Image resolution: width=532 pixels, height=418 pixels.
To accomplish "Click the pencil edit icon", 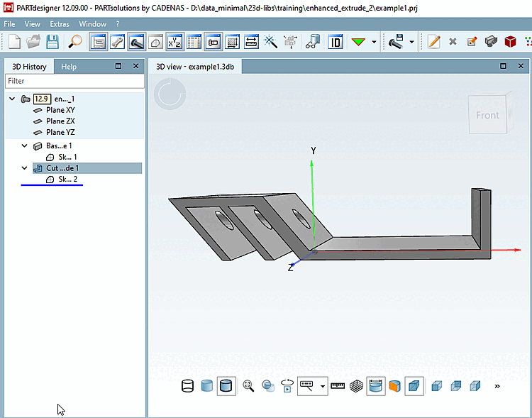I will (x=434, y=42).
